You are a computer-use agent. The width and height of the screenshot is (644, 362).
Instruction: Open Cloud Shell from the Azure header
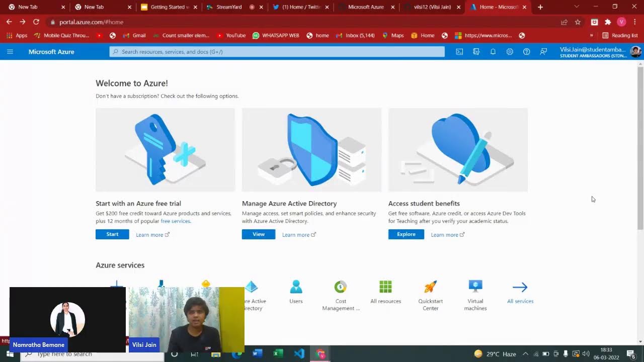(459, 52)
